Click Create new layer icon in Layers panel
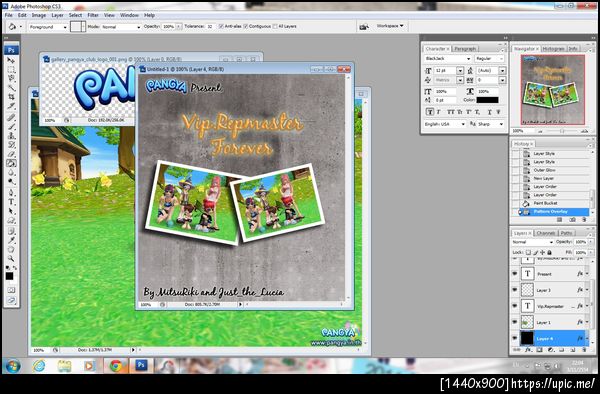The height and width of the screenshot is (394, 600). click(x=573, y=350)
